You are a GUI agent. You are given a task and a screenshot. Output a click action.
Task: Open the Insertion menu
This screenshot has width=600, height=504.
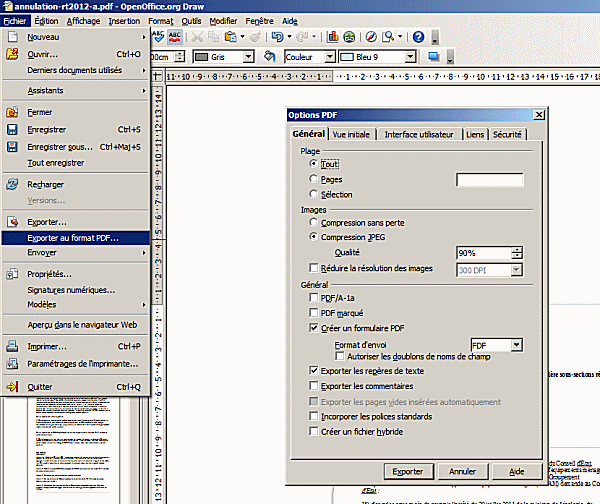tap(124, 21)
